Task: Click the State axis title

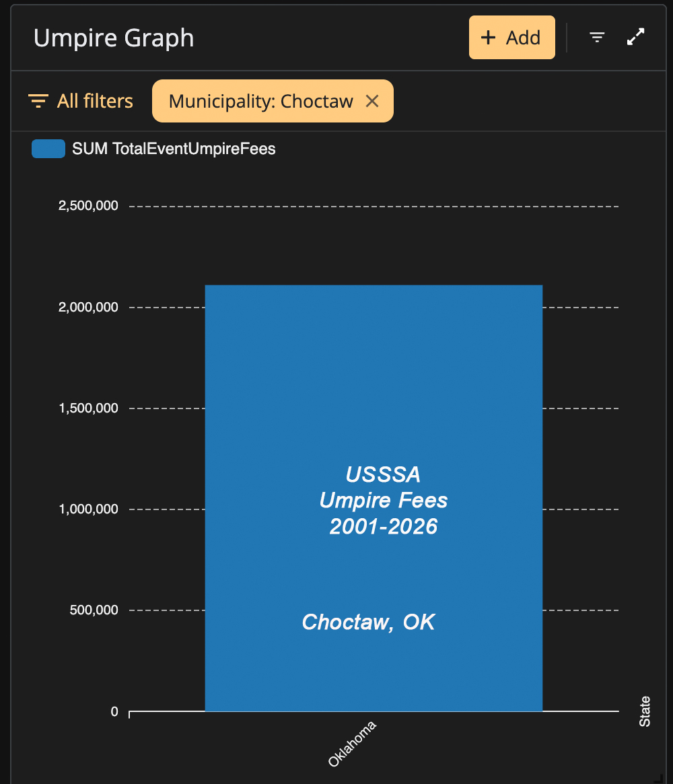Action: 645,711
